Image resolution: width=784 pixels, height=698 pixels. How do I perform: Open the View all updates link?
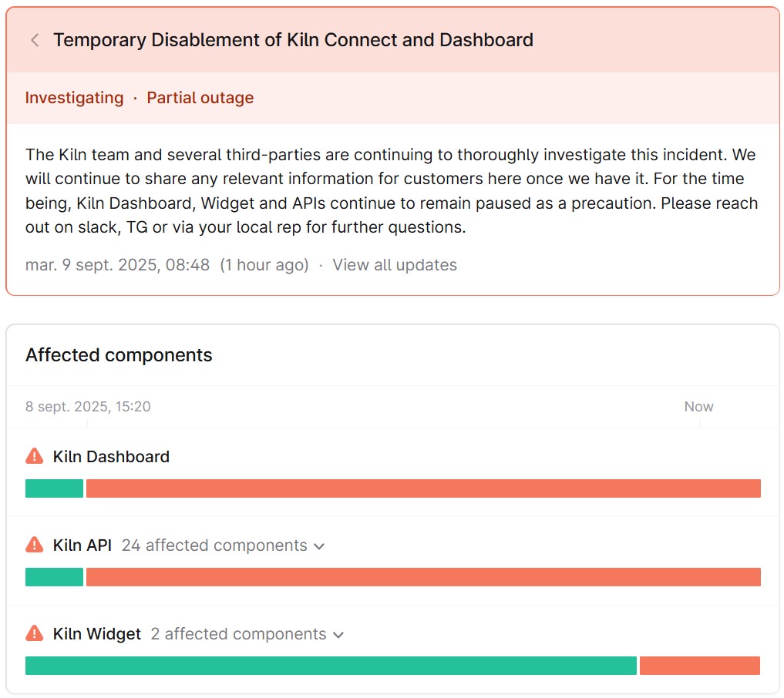(395, 265)
